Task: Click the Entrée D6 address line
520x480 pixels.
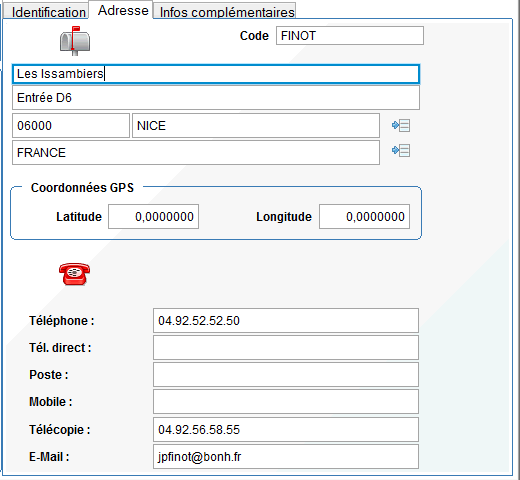Action: (x=216, y=98)
